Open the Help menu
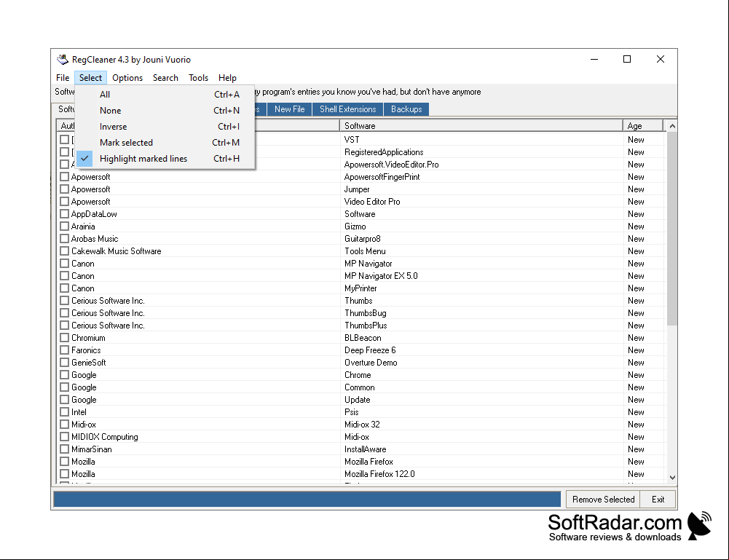729x560 pixels. pos(227,78)
